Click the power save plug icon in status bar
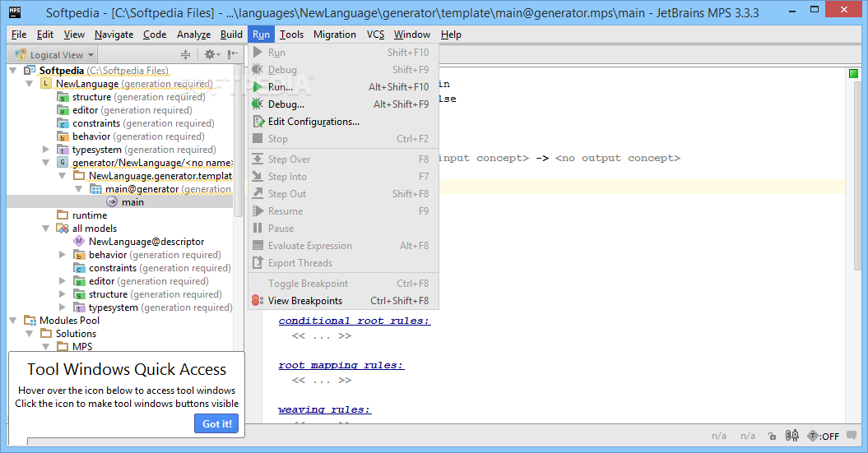Image resolution: width=868 pixels, height=453 pixels. (792, 435)
